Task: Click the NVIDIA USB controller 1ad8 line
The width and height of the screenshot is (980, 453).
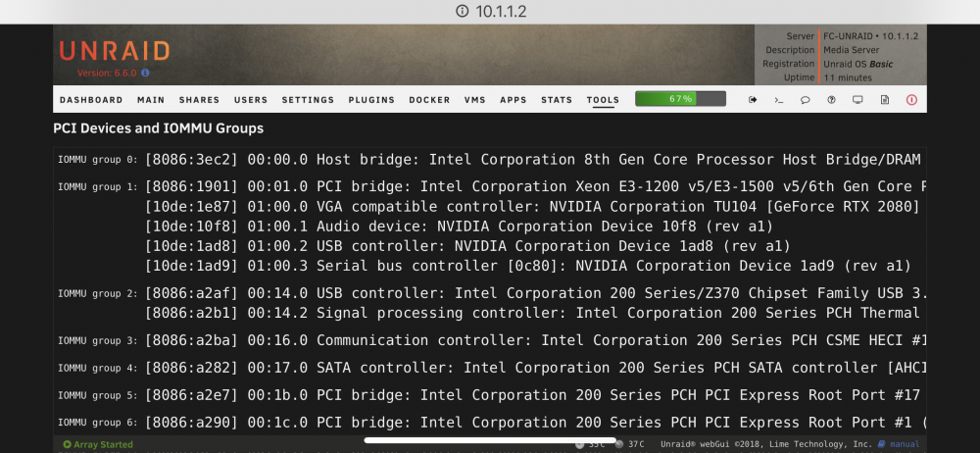Action: point(468,246)
